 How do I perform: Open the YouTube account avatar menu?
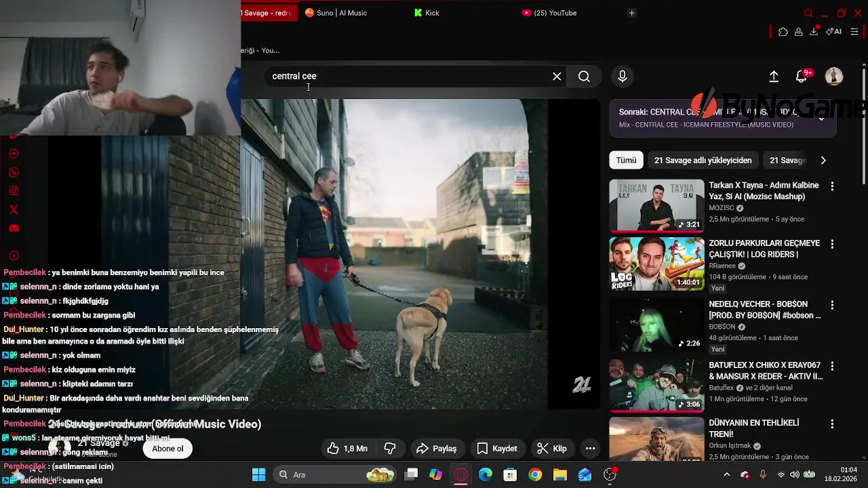[833, 76]
